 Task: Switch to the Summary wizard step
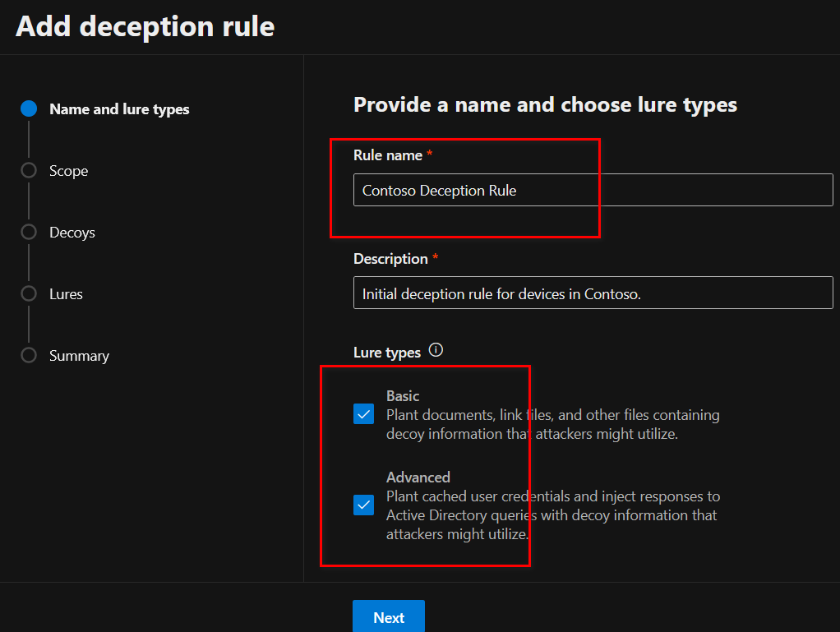pyautogui.click(x=79, y=356)
